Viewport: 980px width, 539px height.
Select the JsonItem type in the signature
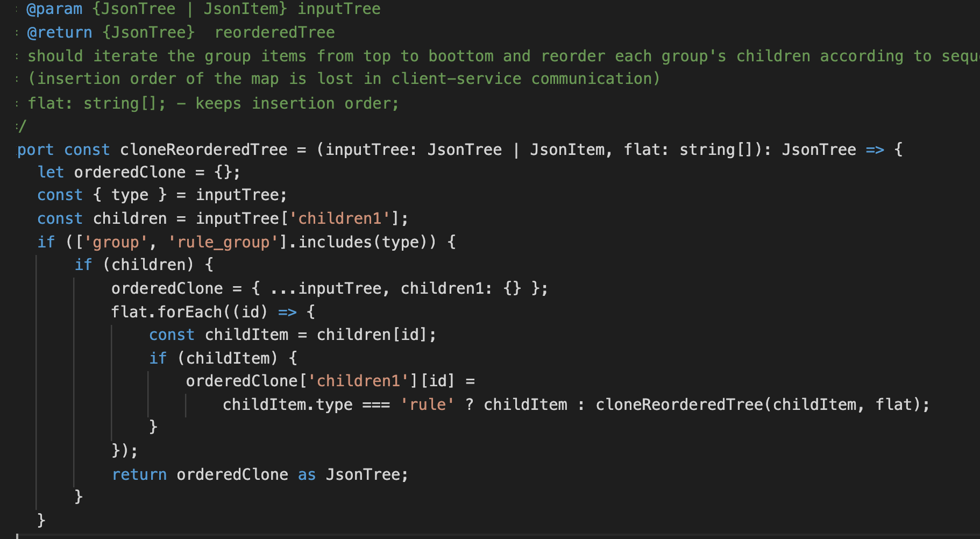coord(567,150)
